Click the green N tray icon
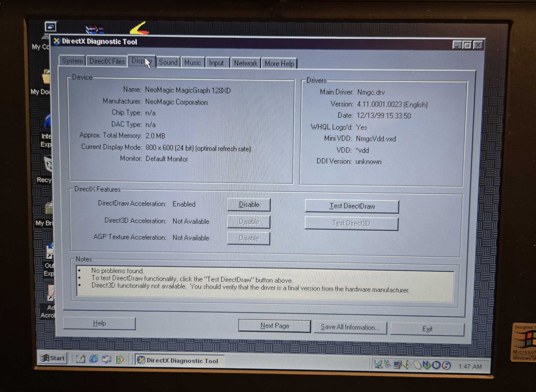This screenshot has width=536, height=392. pos(427,365)
